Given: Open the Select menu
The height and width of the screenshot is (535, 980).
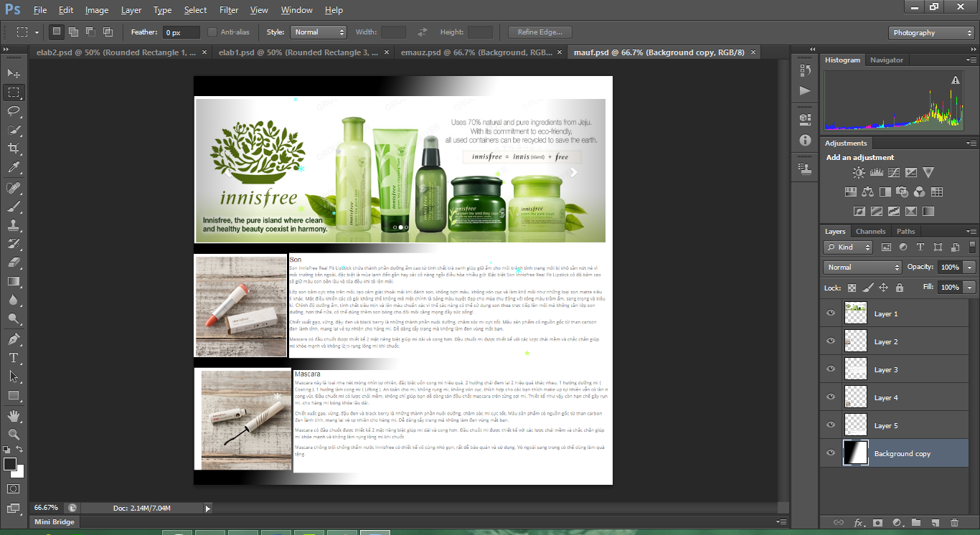Looking at the screenshot, I should [x=195, y=10].
